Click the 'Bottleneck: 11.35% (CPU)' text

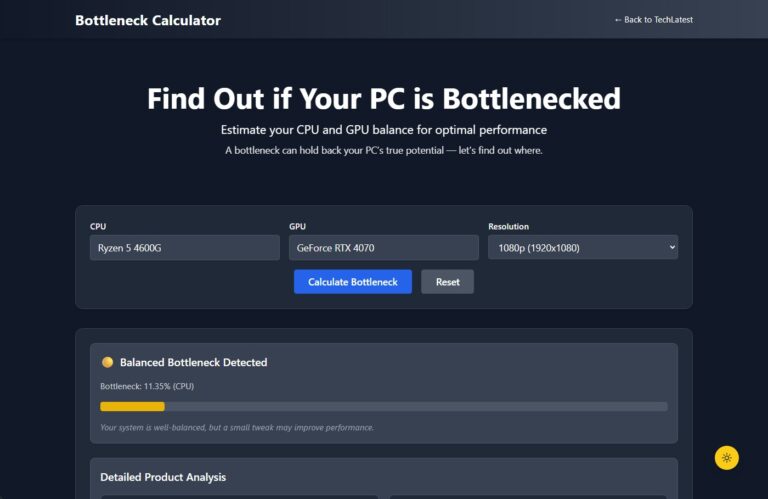click(x=147, y=385)
